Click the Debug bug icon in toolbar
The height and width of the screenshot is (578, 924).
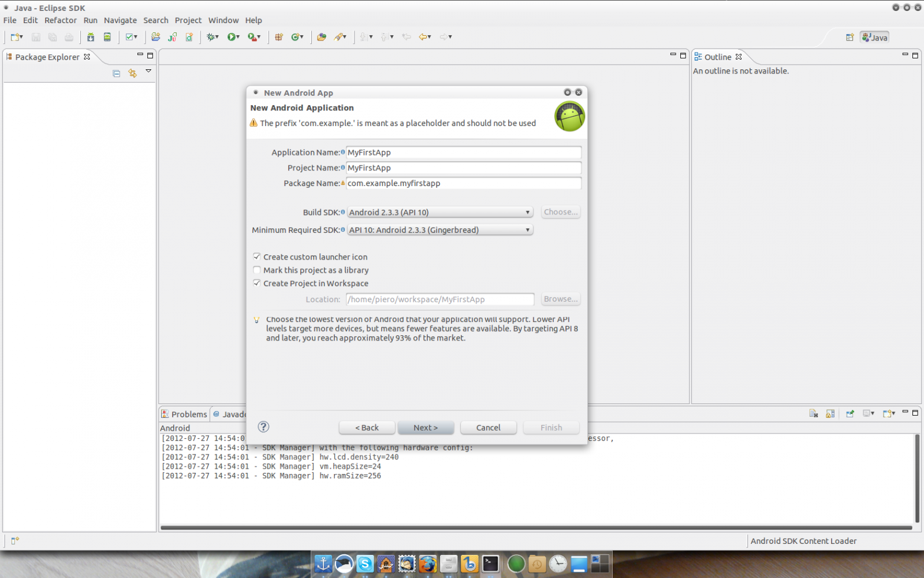point(212,37)
